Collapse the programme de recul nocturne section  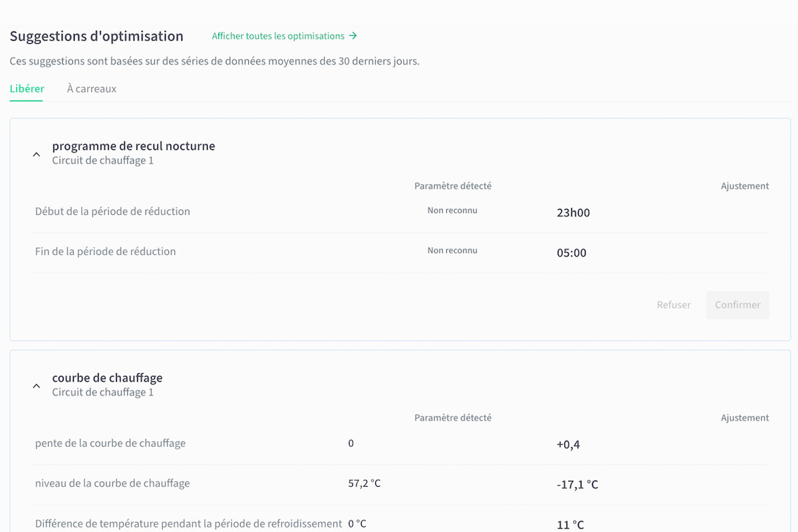[37, 154]
